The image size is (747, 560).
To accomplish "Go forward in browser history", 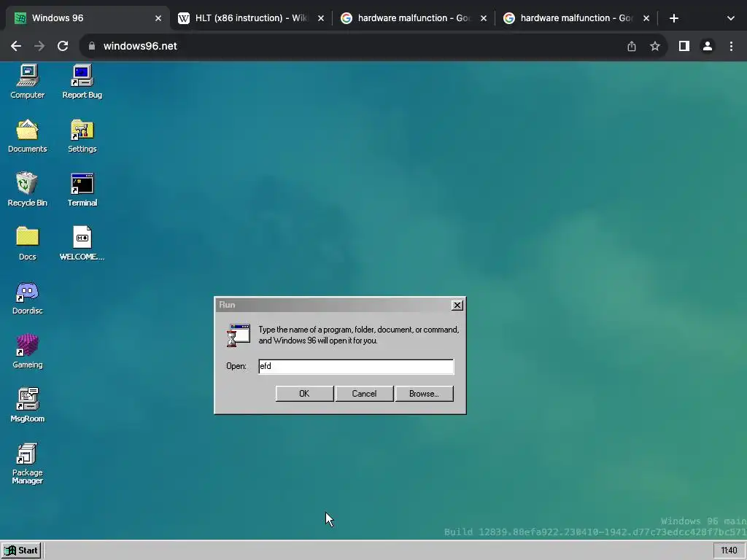I will tap(39, 46).
